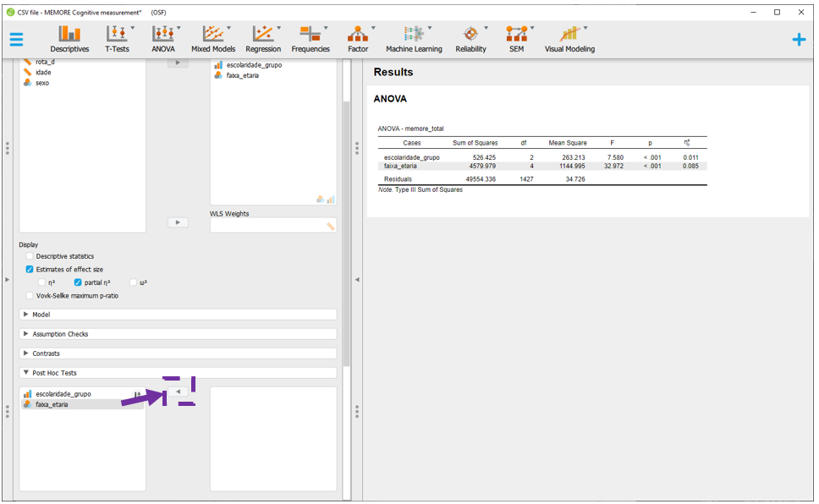Open the Regression analysis menu

(263, 39)
